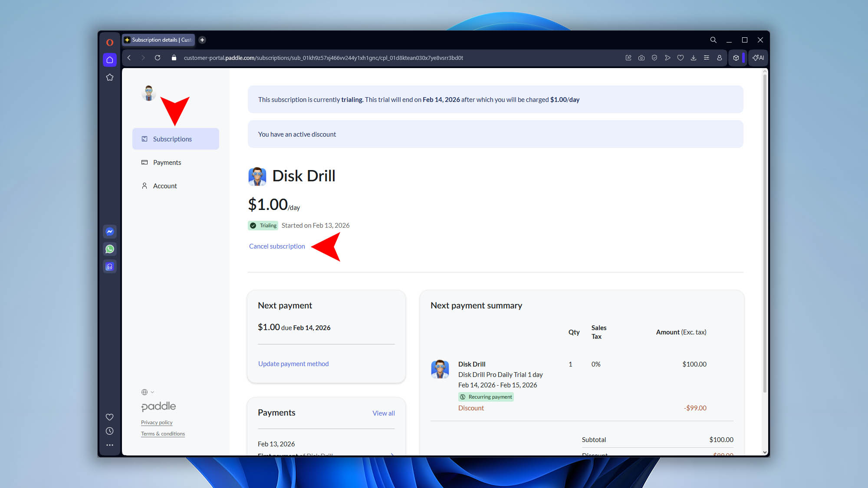
Task: Click Cancel subscription link
Action: tap(277, 246)
